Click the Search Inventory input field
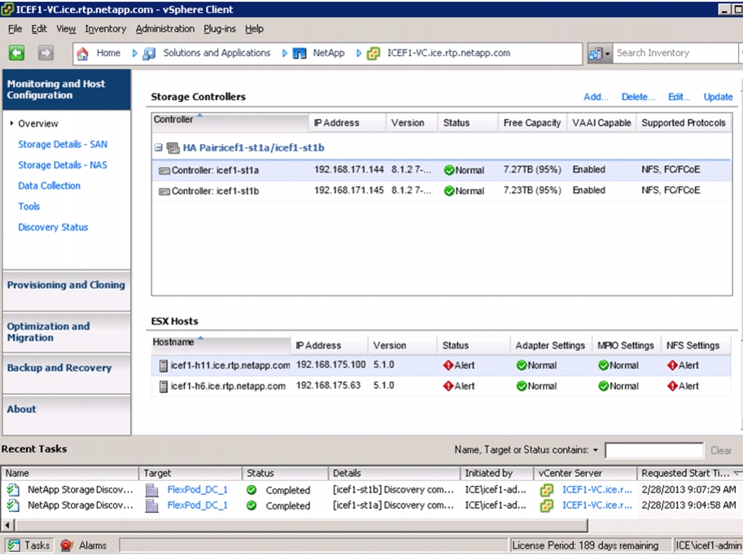This screenshot has width=743, height=560. [x=676, y=53]
